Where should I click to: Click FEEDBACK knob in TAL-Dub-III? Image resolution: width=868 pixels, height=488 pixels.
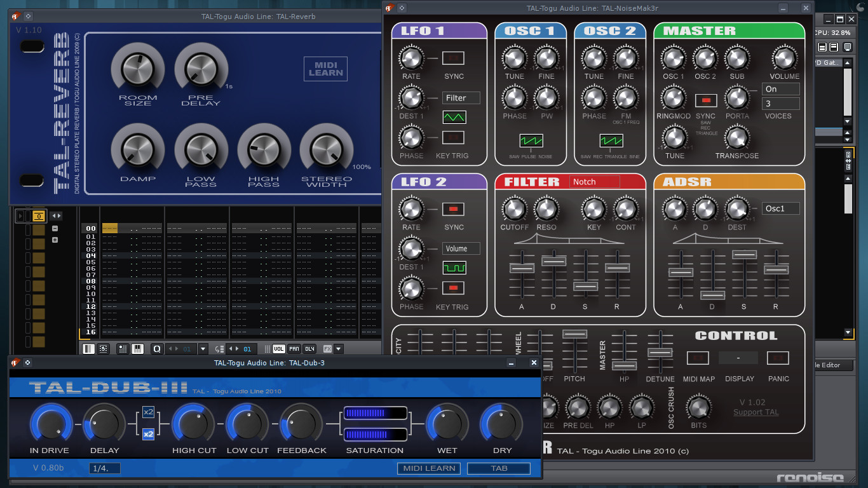(301, 424)
